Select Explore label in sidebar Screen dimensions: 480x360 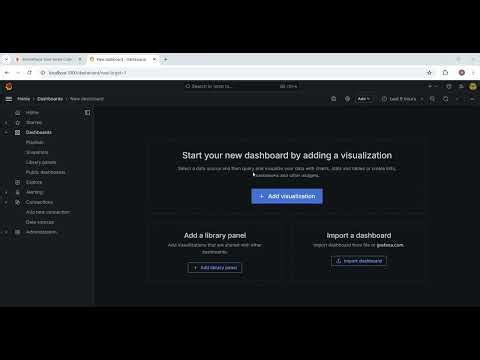[34, 182]
